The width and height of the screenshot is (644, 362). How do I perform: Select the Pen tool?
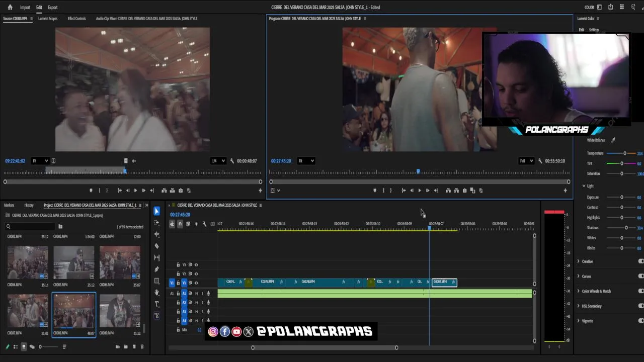coord(157,269)
